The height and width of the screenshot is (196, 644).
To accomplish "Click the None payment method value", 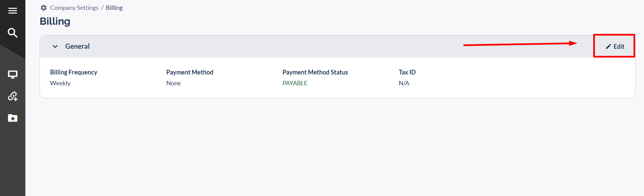I will point(173,83).
